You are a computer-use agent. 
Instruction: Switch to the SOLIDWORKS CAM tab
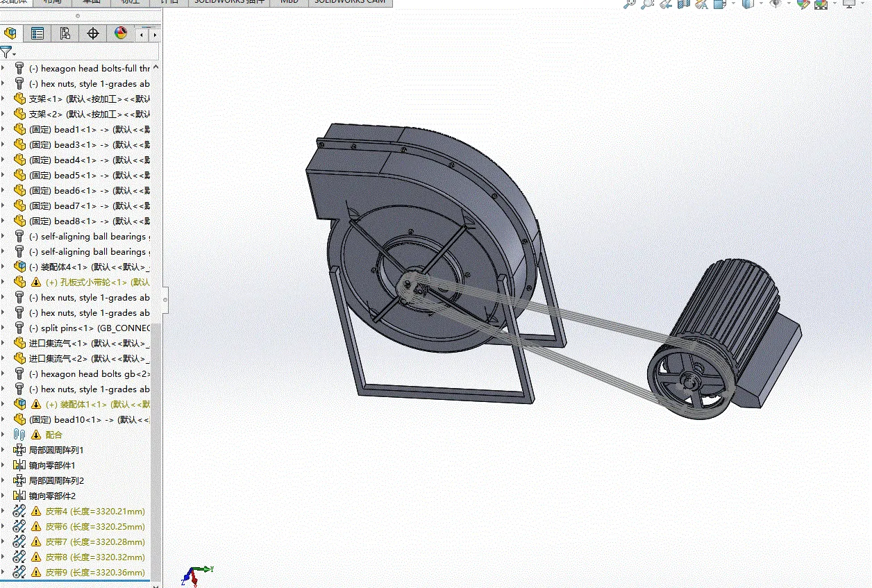(350, 3)
